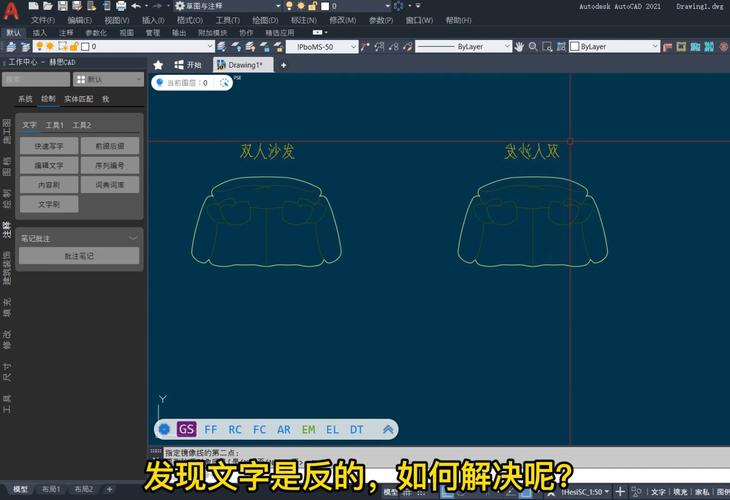Click the search field in the work center panel
The width and height of the screenshot is (730, 500).
pos(36,80)
